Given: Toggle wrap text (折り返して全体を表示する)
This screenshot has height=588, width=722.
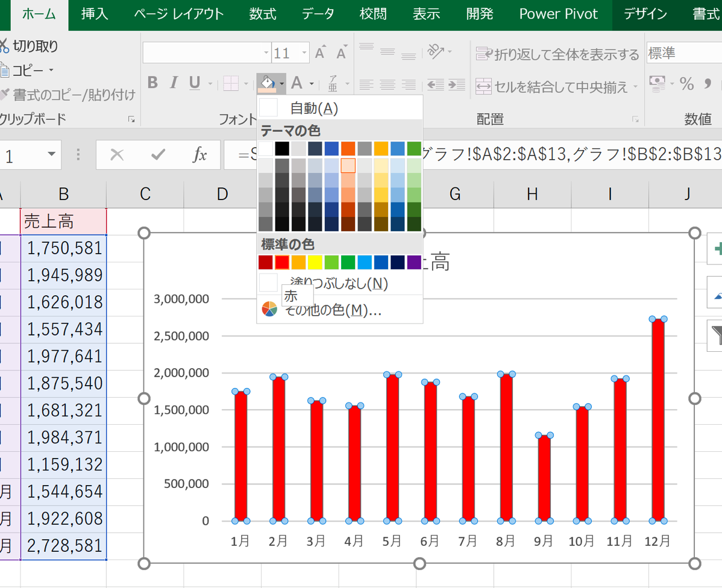Looking at the screenshot, I should click(557, 54).
